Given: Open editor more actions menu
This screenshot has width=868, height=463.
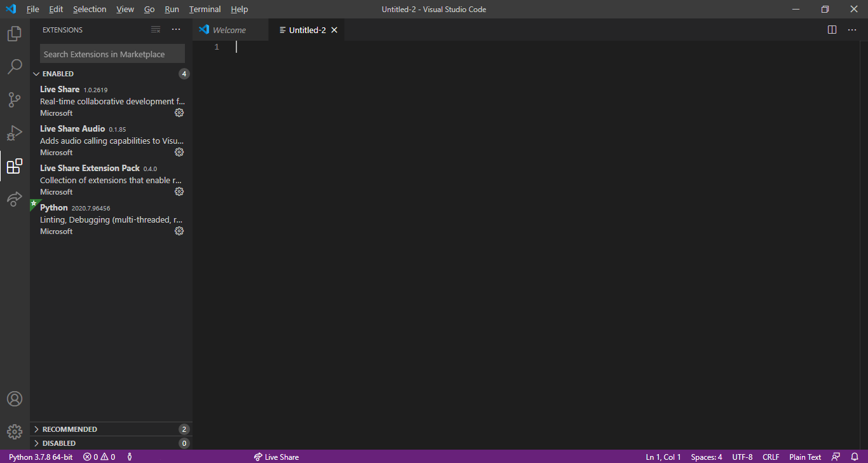Looking at the screenshot, I should point(852,30).
